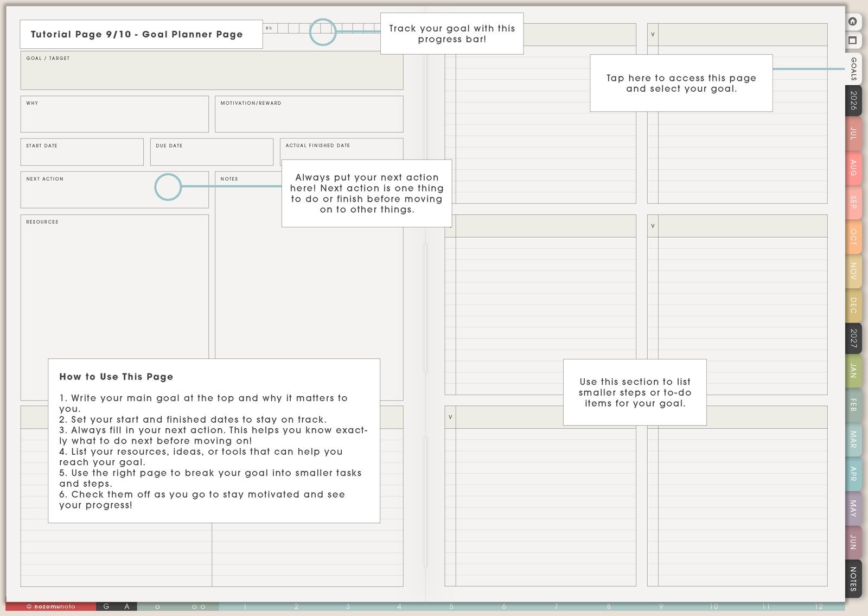
Task: Go to the SEP month tab
Action: pyautogui.click(x=853, y=202)
